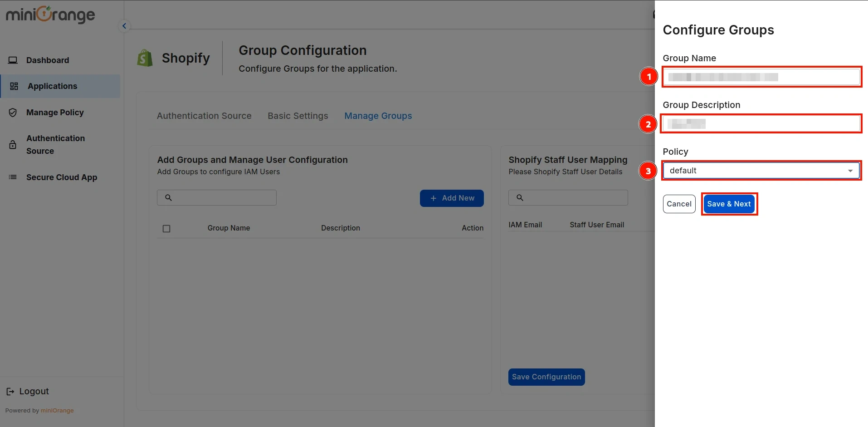The width and height of the screenshot is (868, 427).
Task: Open the Manage Groups tab
Action: [378, 116]
